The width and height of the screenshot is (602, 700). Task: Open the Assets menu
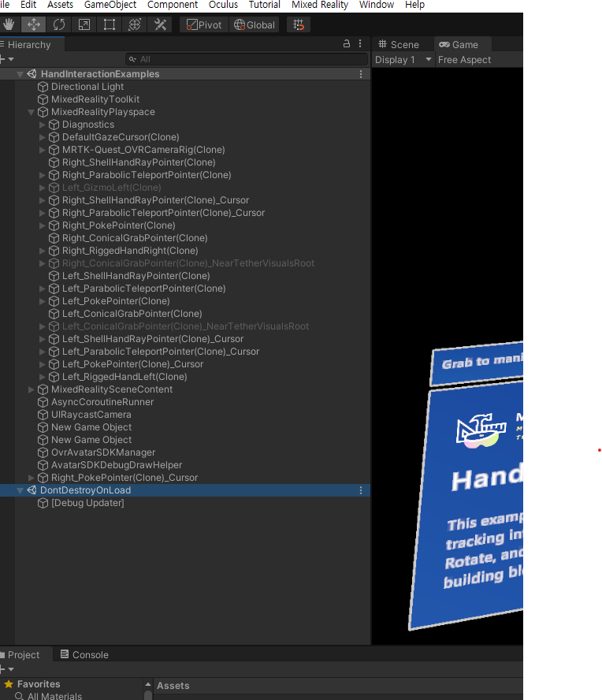pyautogui.click(x=60, y=5)
